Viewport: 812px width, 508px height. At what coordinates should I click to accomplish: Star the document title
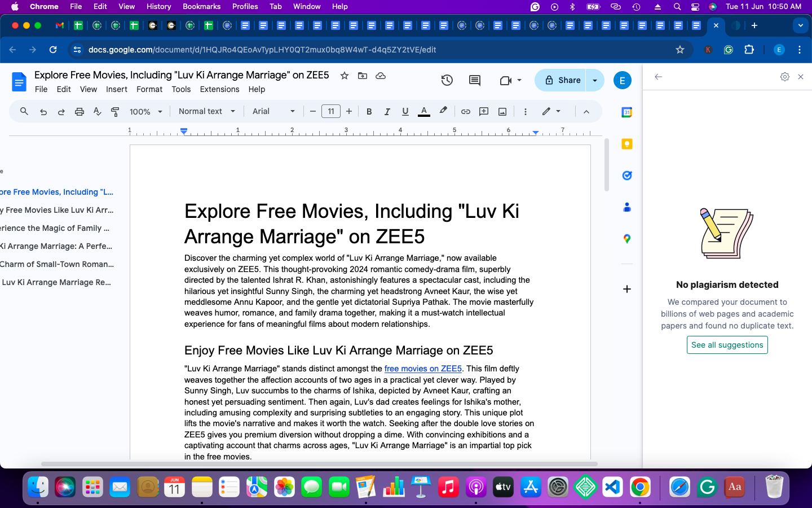[x=345, y=76]
